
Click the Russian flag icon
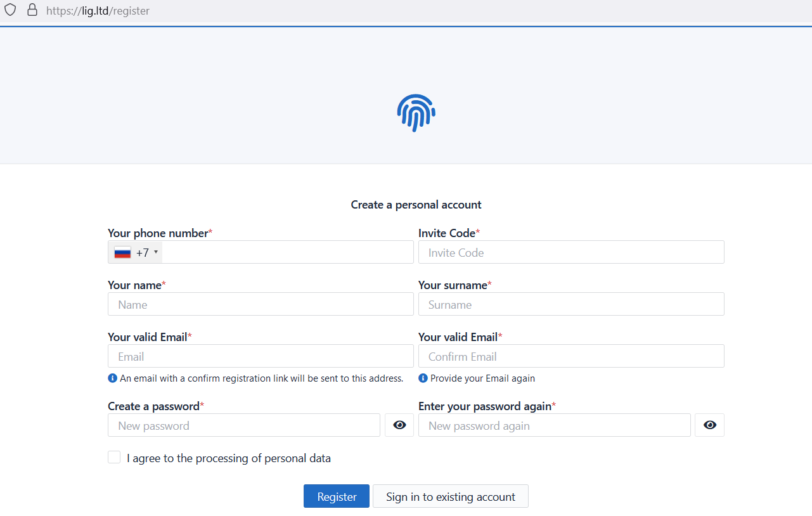pos(122,252)
